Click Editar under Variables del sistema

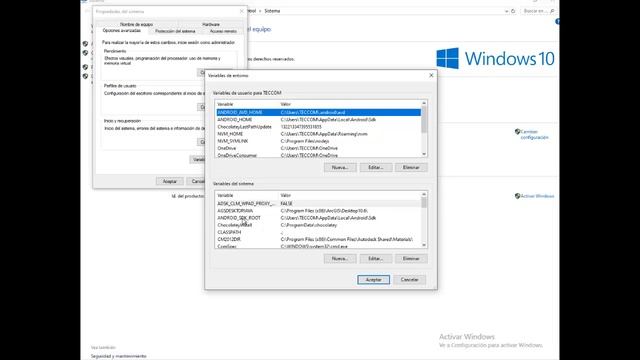point(376,258)
